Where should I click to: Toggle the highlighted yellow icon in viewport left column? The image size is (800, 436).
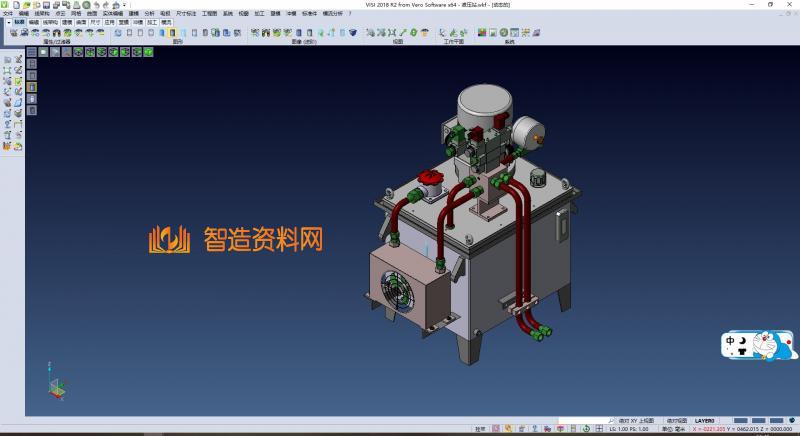click(32, 87)
